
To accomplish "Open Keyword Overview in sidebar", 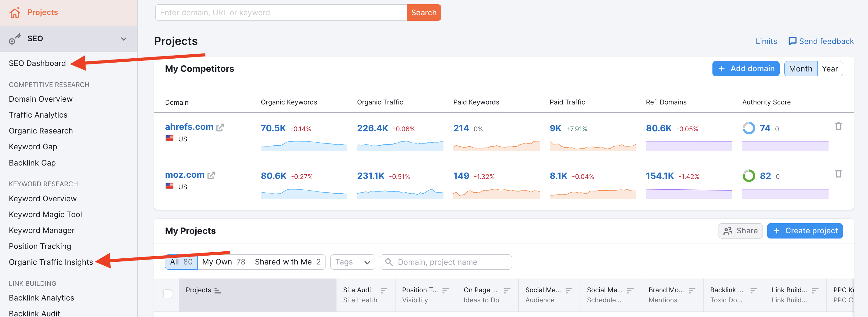I will click(43, 199).
